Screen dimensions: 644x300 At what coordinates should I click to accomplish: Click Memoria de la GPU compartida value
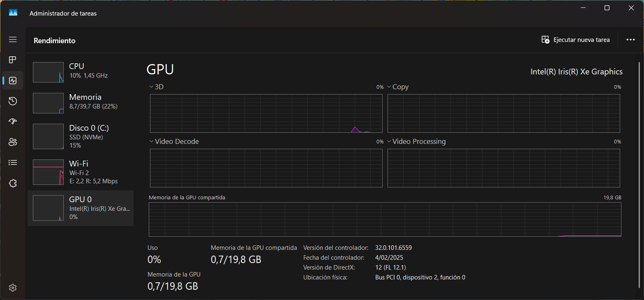coord(236,260)
